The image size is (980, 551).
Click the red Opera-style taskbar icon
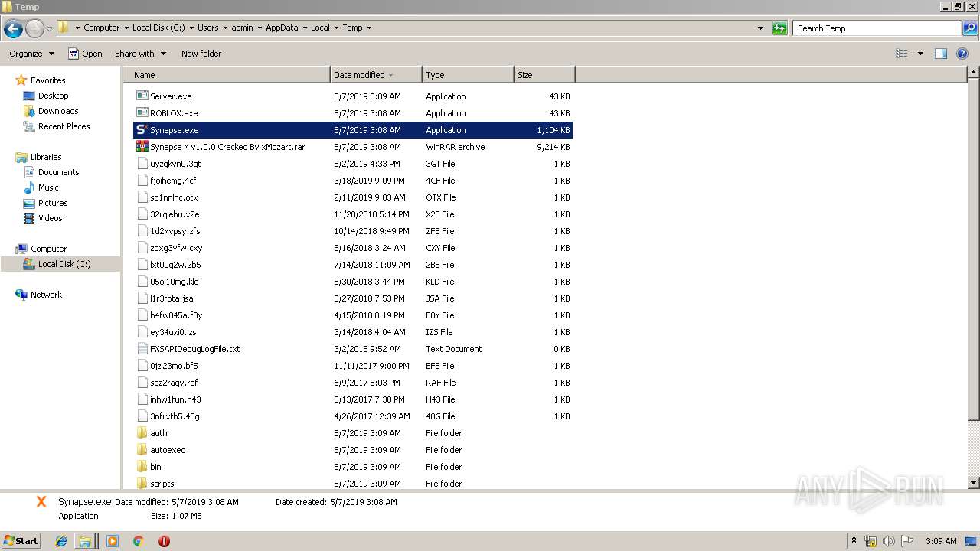(164, 541)
